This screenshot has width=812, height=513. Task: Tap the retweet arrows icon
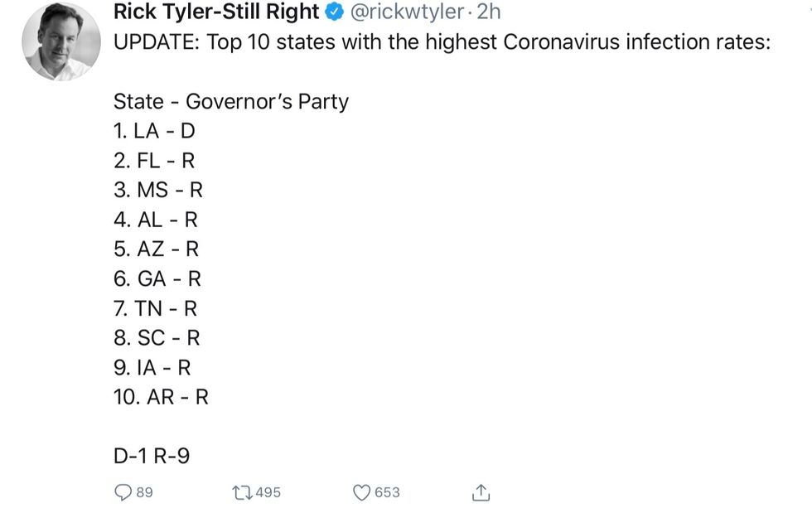tap(241, 492)
